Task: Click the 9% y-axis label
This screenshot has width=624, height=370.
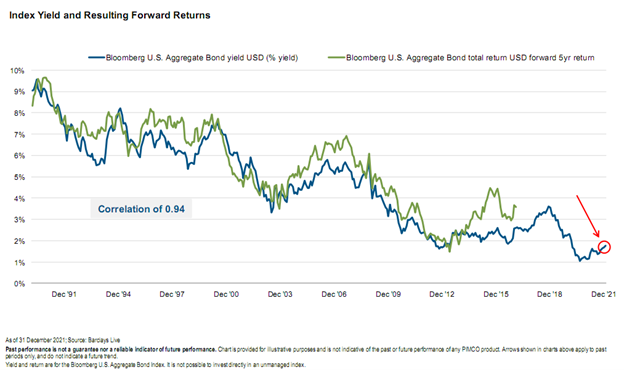Action: point(19,92)
